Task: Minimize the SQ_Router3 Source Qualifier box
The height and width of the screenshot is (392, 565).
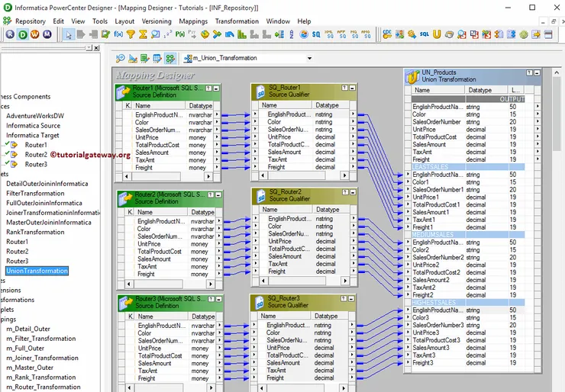Action: [x=351, y=298]
